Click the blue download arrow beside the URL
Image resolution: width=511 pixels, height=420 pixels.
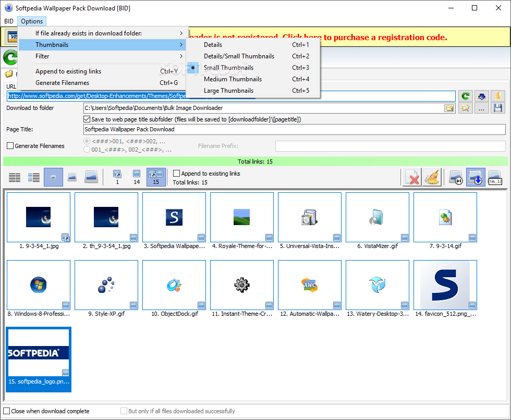coord(481,96)
